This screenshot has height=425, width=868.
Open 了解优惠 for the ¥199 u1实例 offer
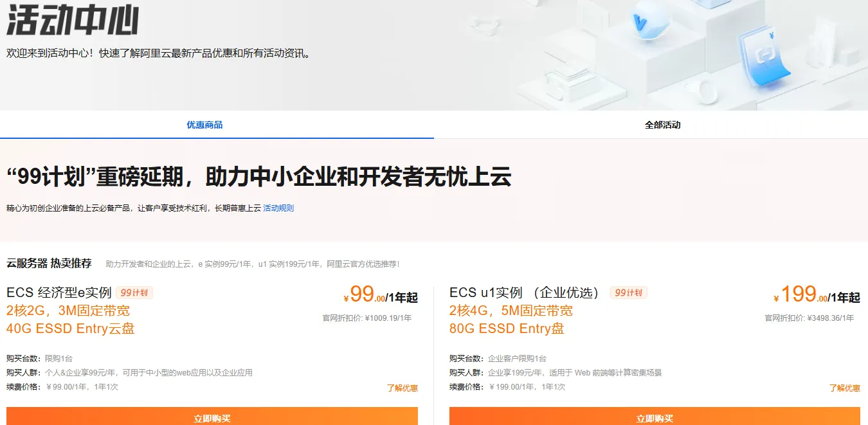(x=845, y=388)
